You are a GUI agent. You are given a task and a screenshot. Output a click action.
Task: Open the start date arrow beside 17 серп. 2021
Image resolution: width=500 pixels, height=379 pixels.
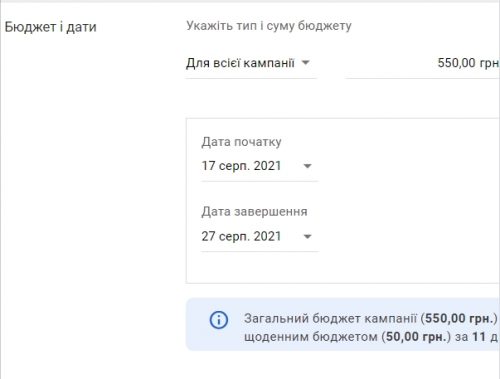pyautogui.click(x=307, y=166)
